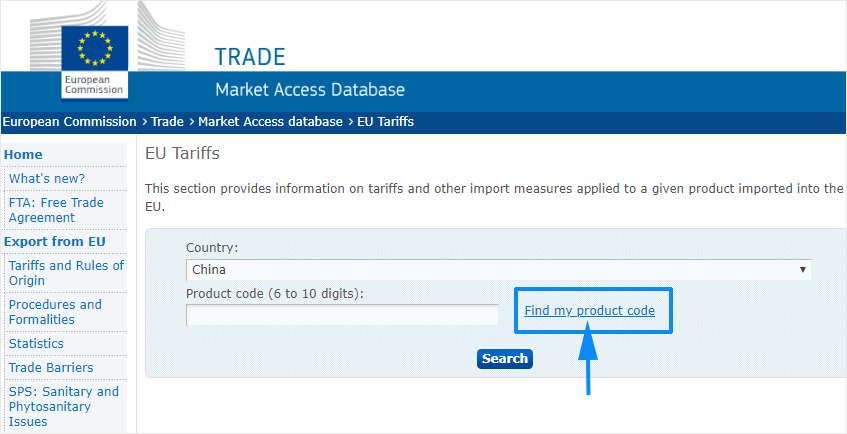
Task: Click the Product code input field
Action: coord(342,315)
